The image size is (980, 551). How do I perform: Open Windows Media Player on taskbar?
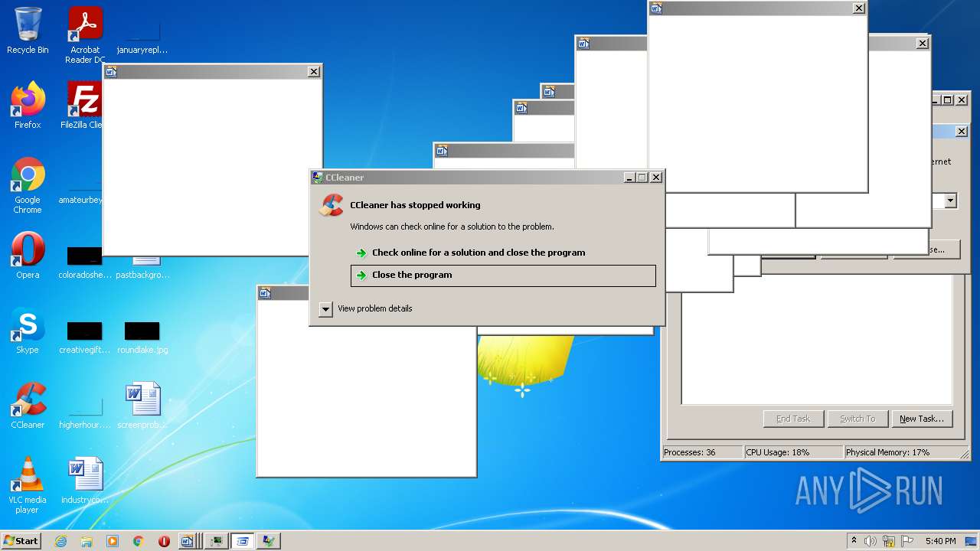pos(113,541)
